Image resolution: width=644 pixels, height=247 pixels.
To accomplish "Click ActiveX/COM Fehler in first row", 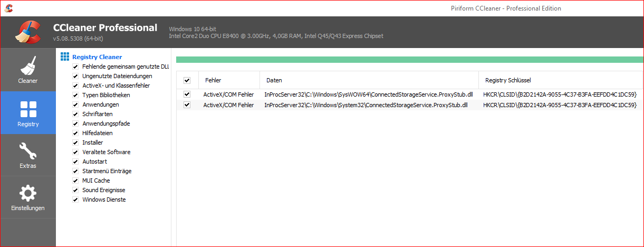I will click(x=228, y=94).
